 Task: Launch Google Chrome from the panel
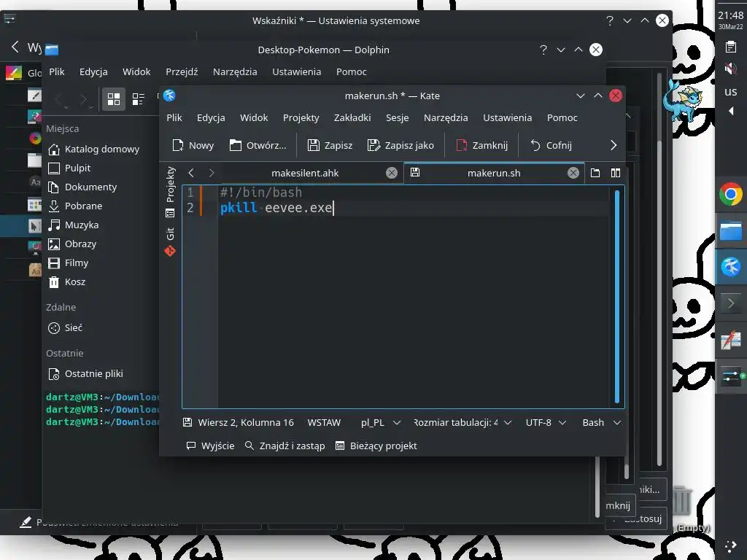tap(731, 194)
